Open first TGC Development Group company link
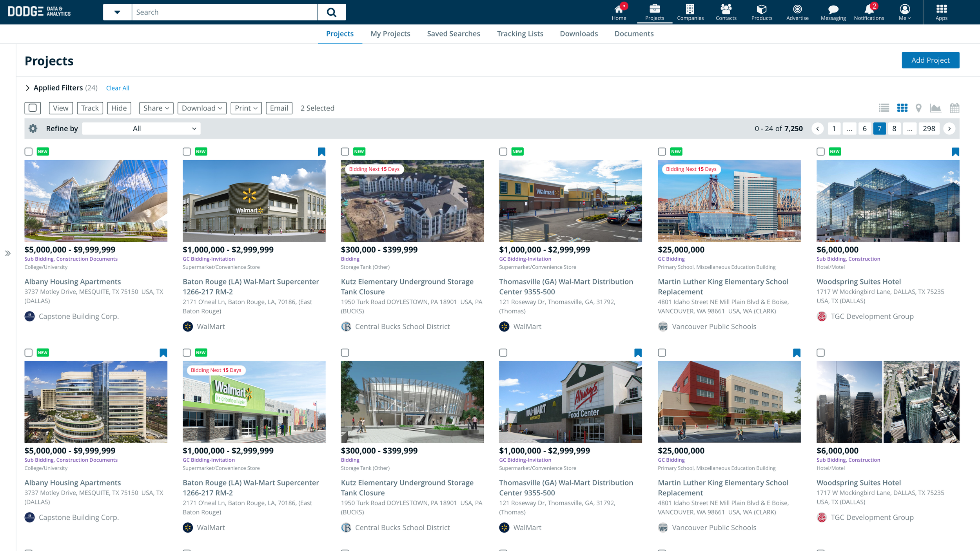This screenshot has width=980, height=551. coord(872,316)
